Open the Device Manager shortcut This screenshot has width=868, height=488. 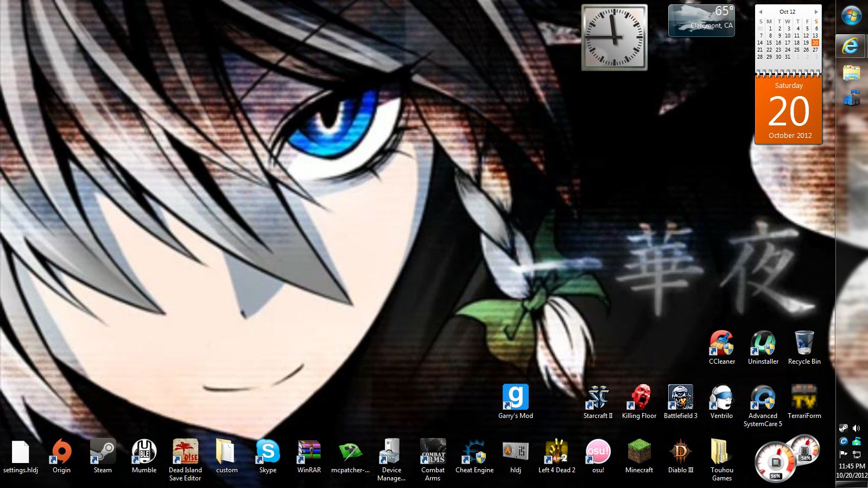click(391, 460)
